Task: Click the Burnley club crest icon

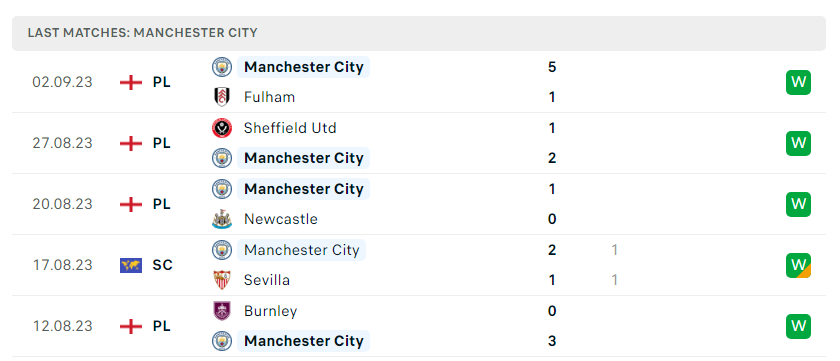Action: point(221,311)
